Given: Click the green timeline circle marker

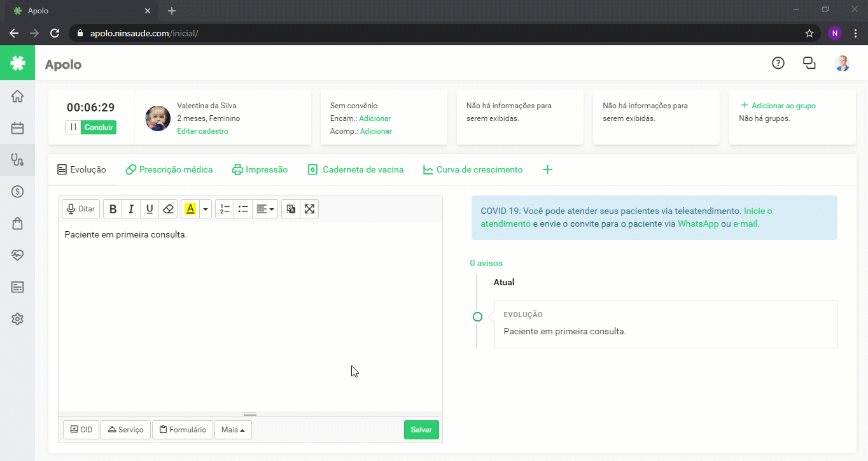Looking at the screenshot, I should pyautogui.click(x=477, y=317).
